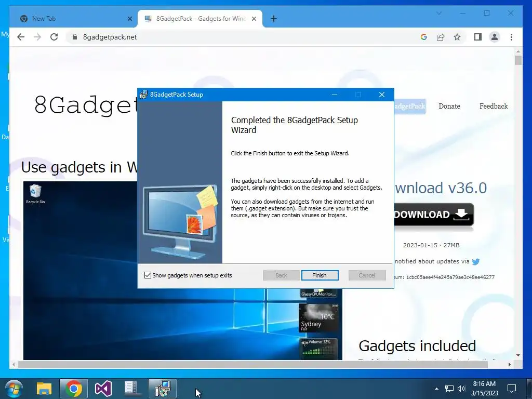Viewport: 532px width, 399px height.
Task: Switch to the New Tab browser tab
Action: coord(73,19)
